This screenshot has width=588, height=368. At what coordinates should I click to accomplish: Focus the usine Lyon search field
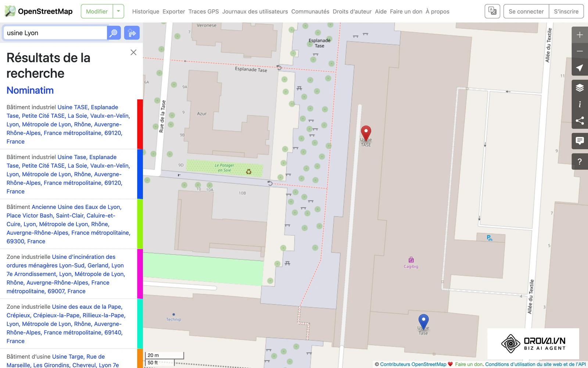[55, 33]
